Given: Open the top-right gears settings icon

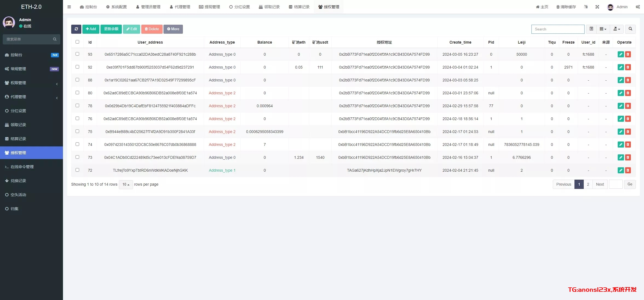Looking at the screenshot, I should click(638, 7).
